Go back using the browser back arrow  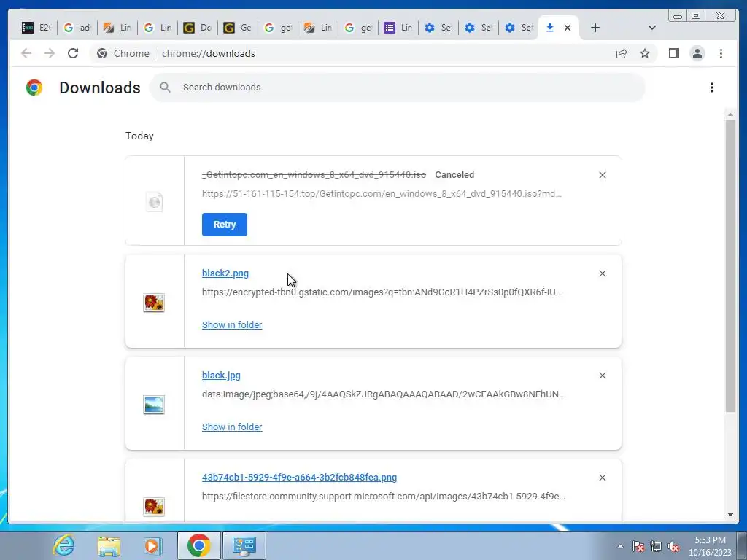(26, 53)
